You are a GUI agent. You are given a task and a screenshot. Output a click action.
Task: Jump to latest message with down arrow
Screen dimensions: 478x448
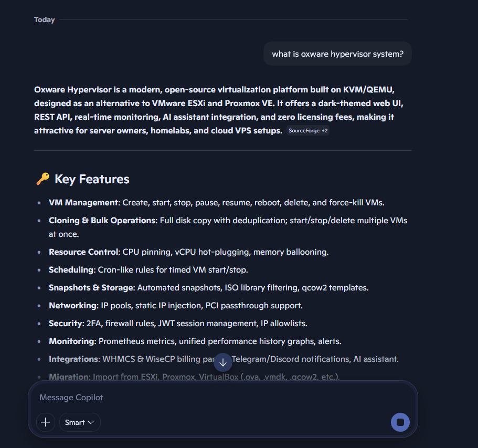(223, 362)
